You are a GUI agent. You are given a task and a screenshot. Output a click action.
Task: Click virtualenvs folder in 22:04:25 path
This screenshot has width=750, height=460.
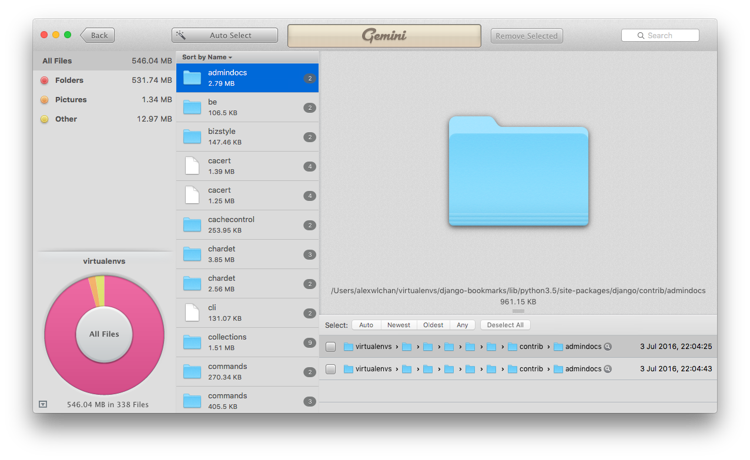click(x=368, y=347)
